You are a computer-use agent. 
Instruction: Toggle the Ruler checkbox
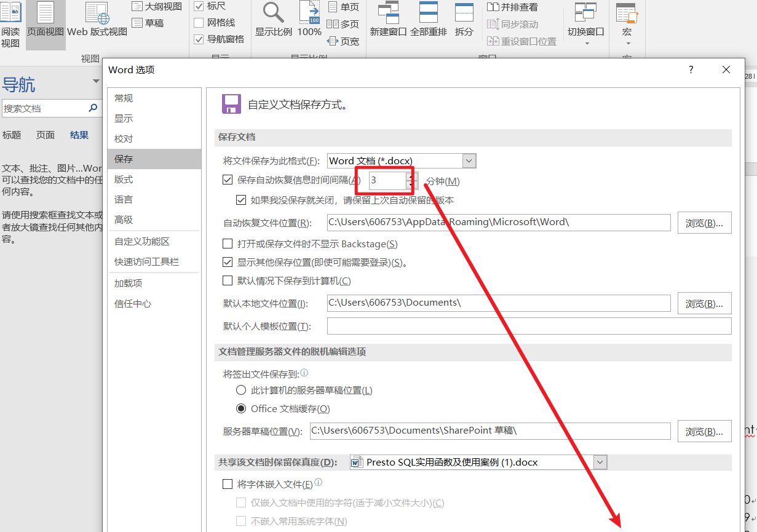click(199, 6)
